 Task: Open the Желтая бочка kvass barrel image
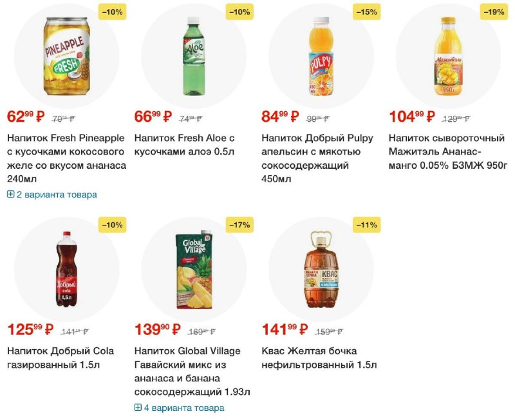(x=321, y=269)
